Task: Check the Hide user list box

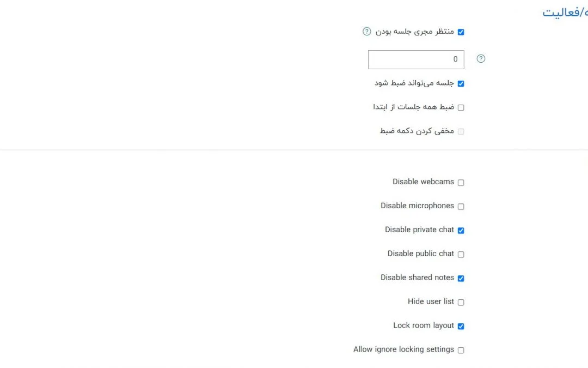Action: (461, 303)
